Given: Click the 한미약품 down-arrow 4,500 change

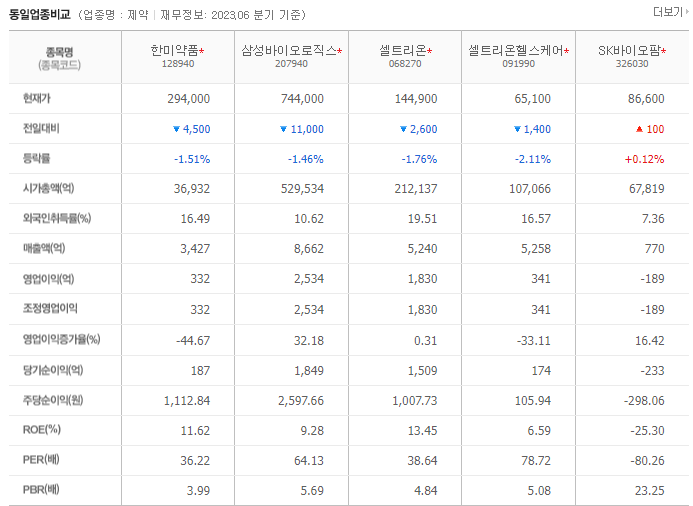Looking at the screenshot, I should coord(191,129).
